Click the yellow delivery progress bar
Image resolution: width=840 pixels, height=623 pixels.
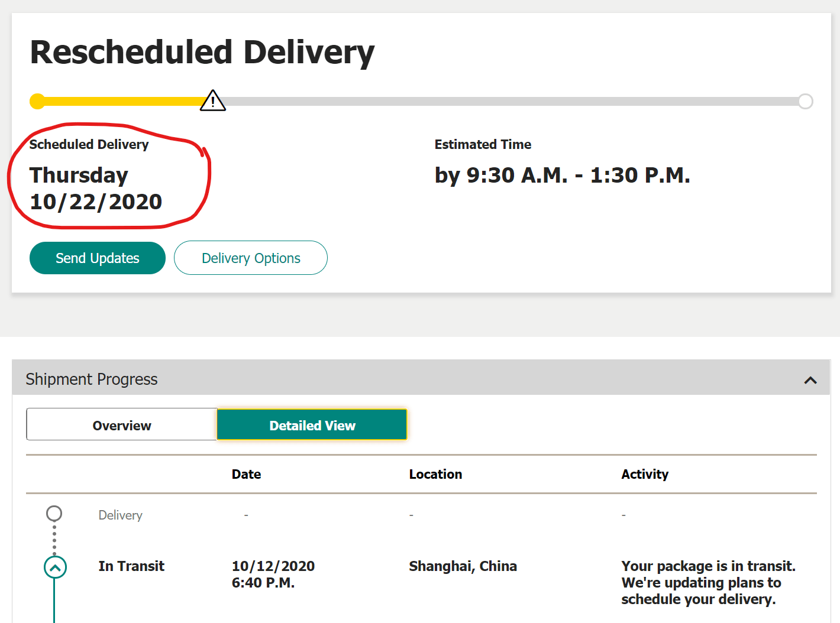point(118,101)
